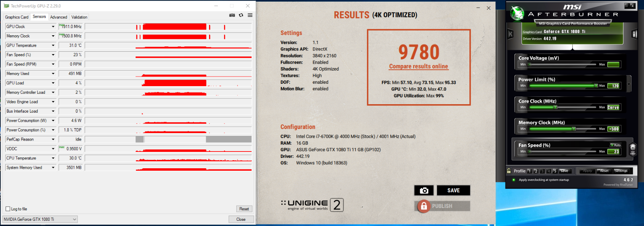Open the Fan Speed (%) sensor dropdown
Screen dimensions: 644x226
pos(53,55)
